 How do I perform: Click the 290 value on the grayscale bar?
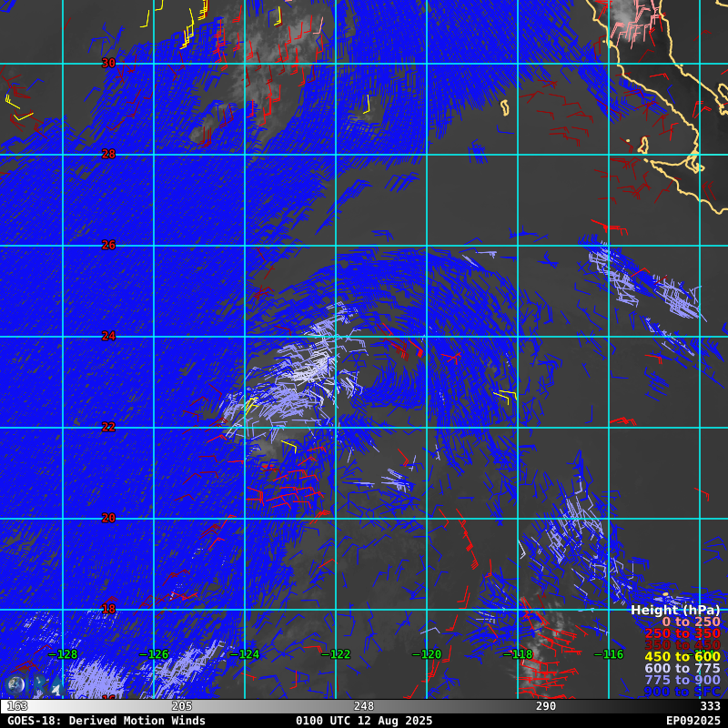coord(546,706)
